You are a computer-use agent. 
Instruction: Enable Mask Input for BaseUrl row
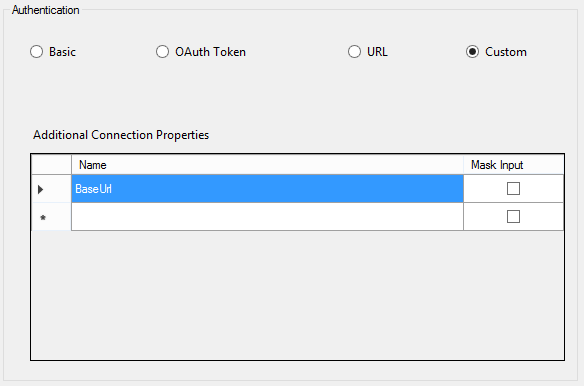click(x=513, y=189)
